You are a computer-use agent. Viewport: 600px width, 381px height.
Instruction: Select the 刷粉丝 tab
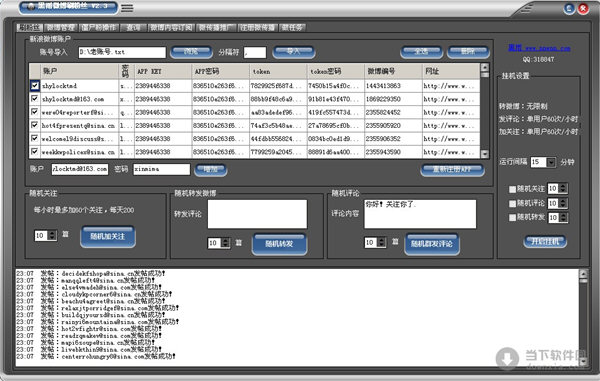pos(29,28)
